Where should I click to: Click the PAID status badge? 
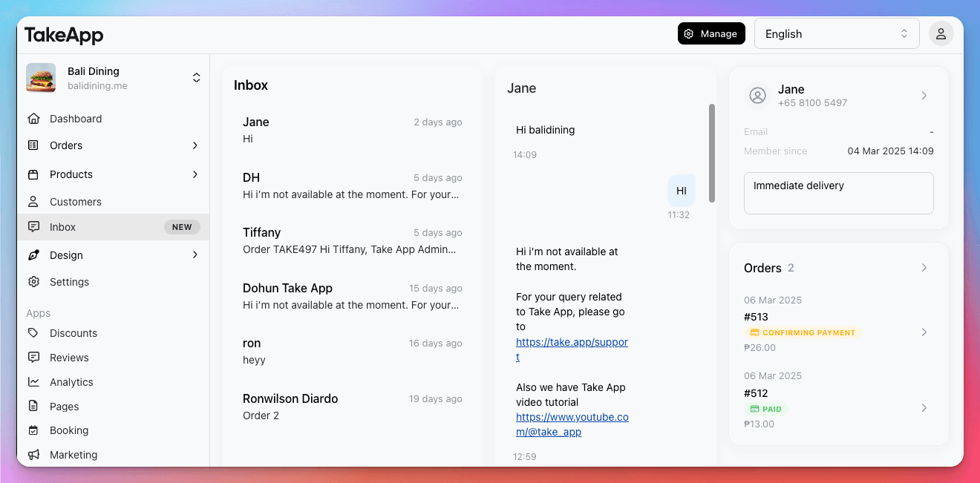coord(766,409)
